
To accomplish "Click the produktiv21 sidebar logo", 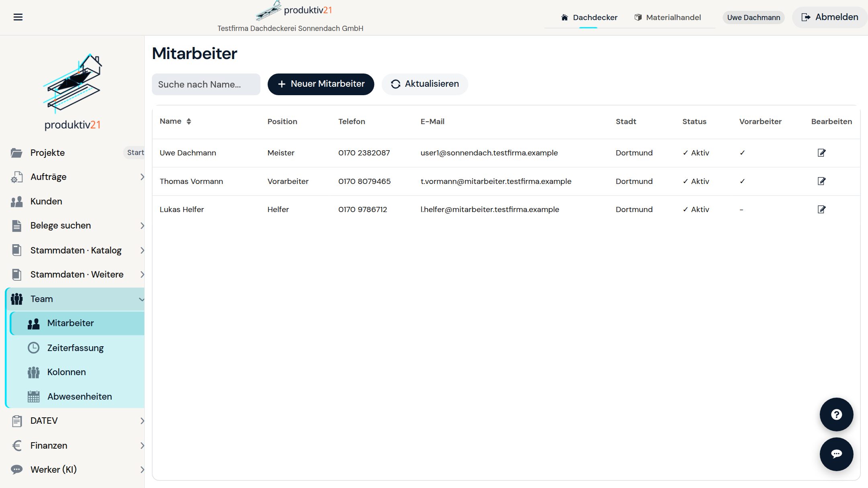I will click(x=72, y=92).
